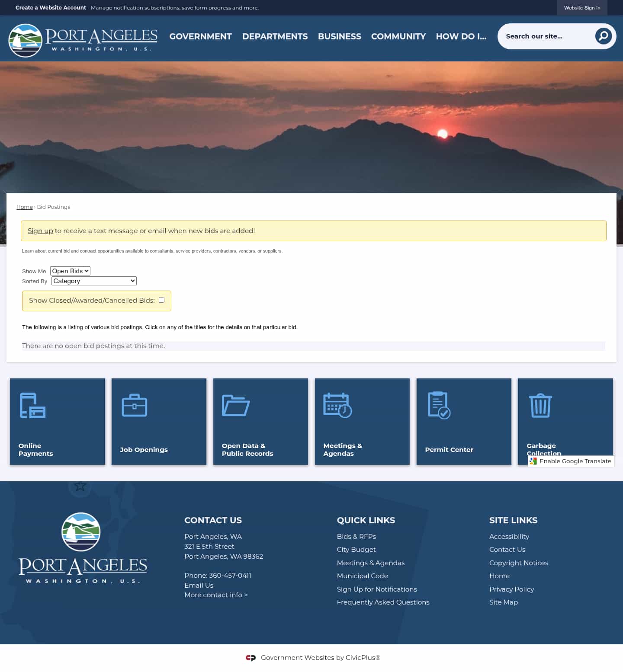Click the search magnifier icon
This screenshot has height=672, width=623.
tap(603, 36)
